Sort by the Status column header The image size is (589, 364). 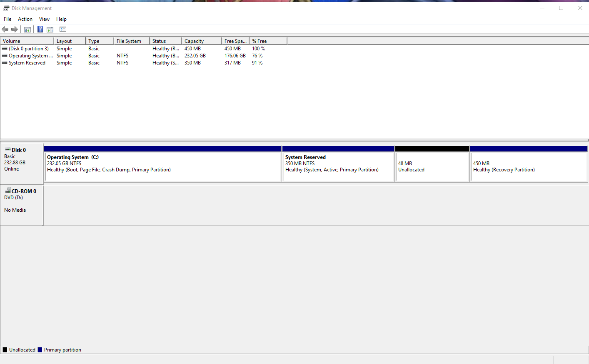pyautogui.click(x=166, y=41)
